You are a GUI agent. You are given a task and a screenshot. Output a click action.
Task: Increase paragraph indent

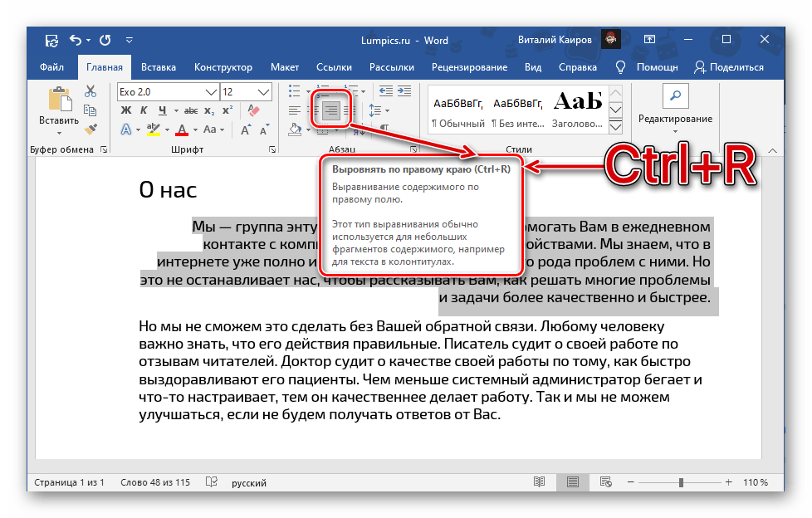(x=404, y=91)
